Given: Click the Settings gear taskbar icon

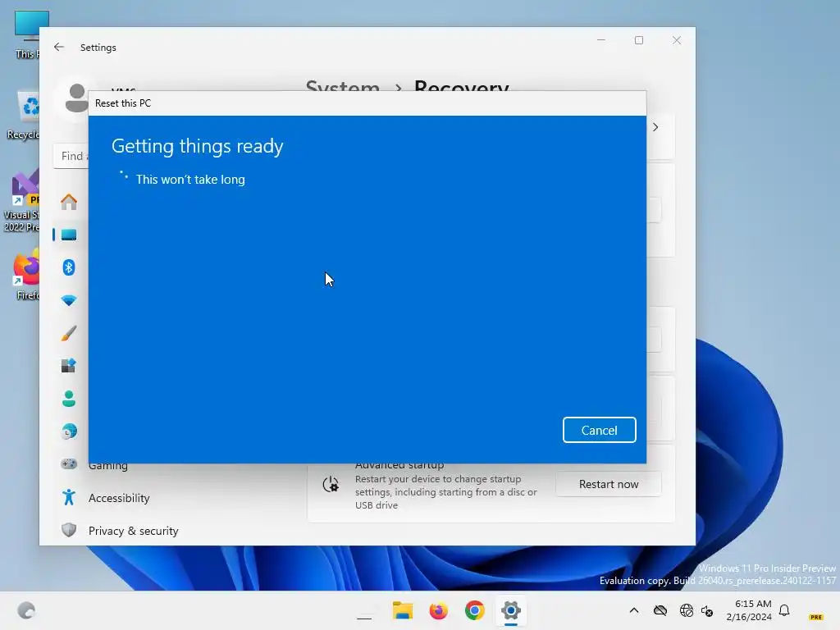Looking at the screenshot, I should coord(510,610).
